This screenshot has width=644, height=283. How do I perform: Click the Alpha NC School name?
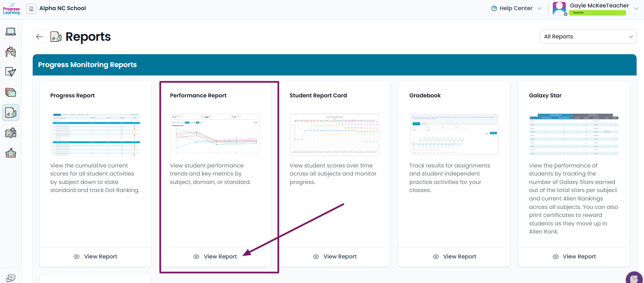pyautogui.click(x=63, y=8)
